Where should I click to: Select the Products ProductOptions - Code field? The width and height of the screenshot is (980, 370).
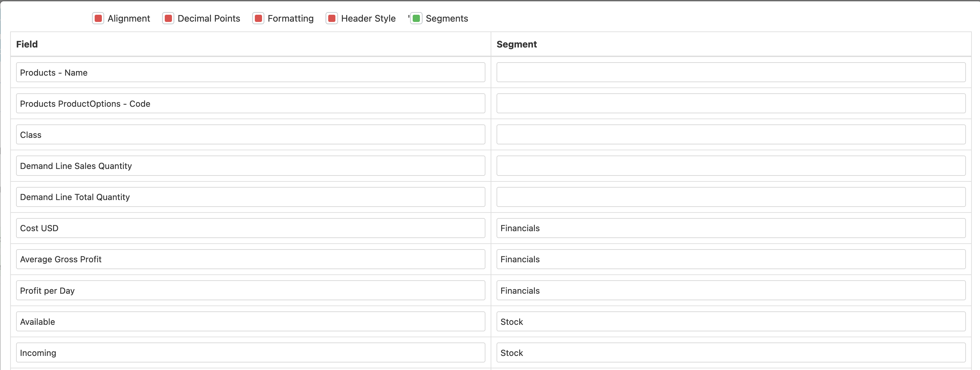click(250, 103)
